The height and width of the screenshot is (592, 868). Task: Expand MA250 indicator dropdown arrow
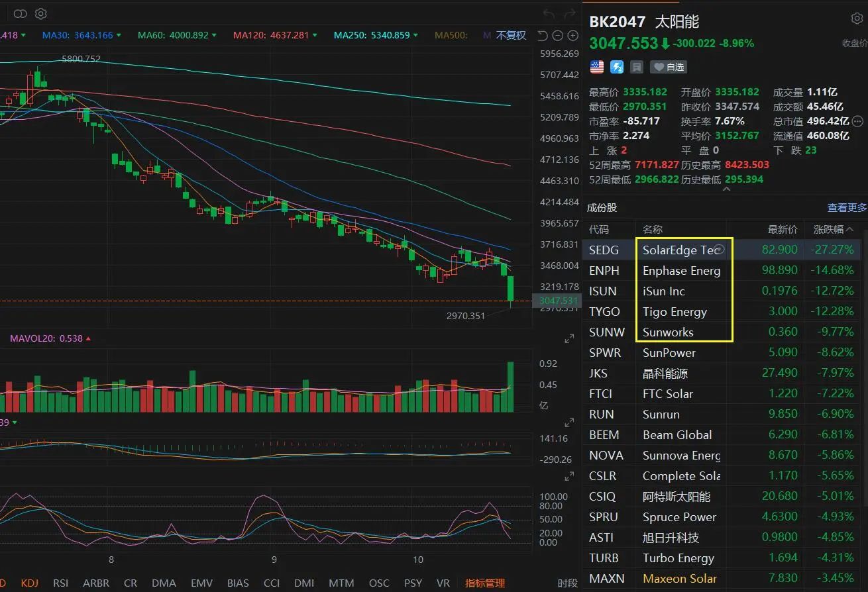click(415, 35)
